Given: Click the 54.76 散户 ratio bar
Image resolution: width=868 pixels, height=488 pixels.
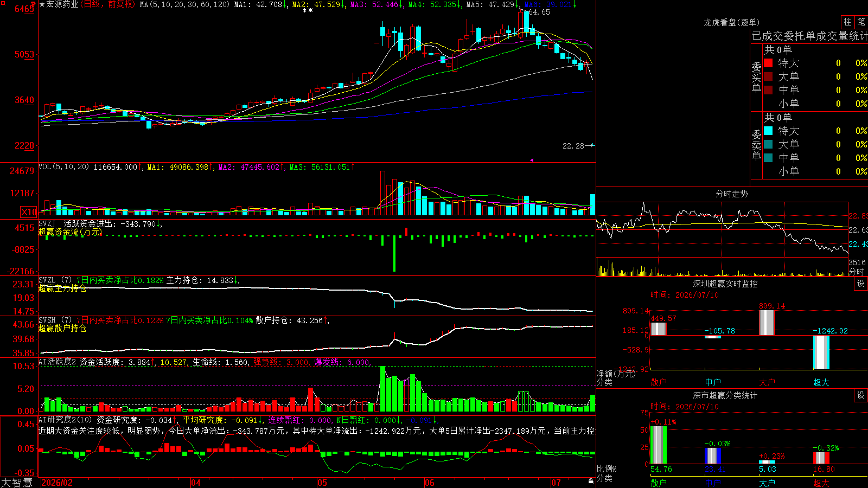Looking at the screenshot, I should pyautogui.click(x=659, y=445).
